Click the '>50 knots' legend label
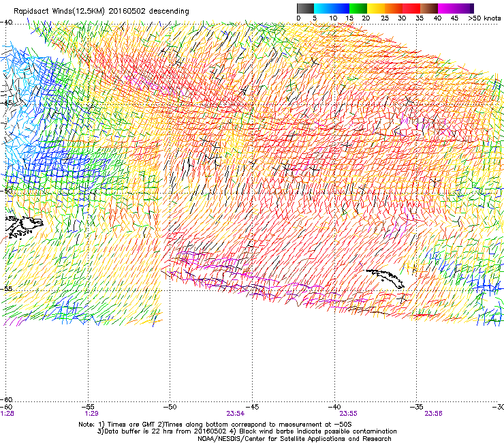504x443 pixels. click(484, 18)
